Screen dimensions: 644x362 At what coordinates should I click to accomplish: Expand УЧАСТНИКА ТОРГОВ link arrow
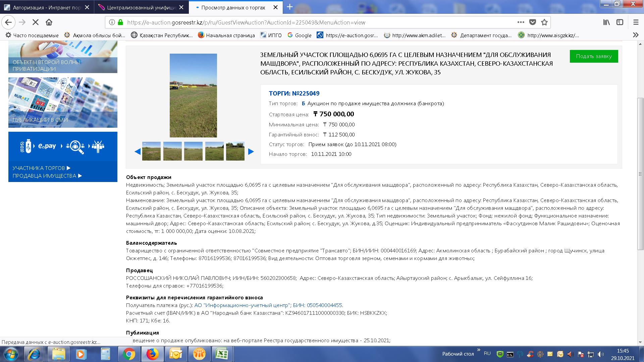pos(69,168)
